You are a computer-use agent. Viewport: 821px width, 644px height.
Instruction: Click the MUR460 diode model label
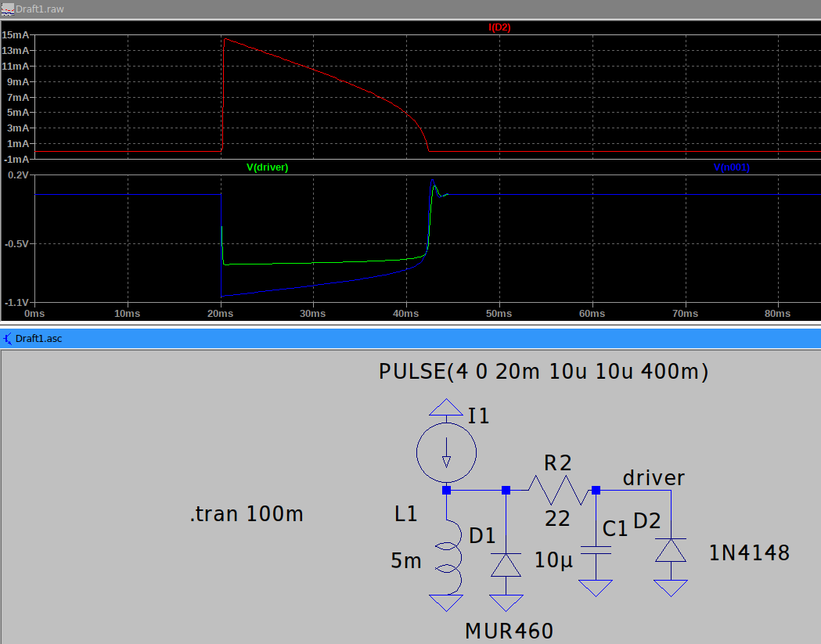[x=509, y=630]
